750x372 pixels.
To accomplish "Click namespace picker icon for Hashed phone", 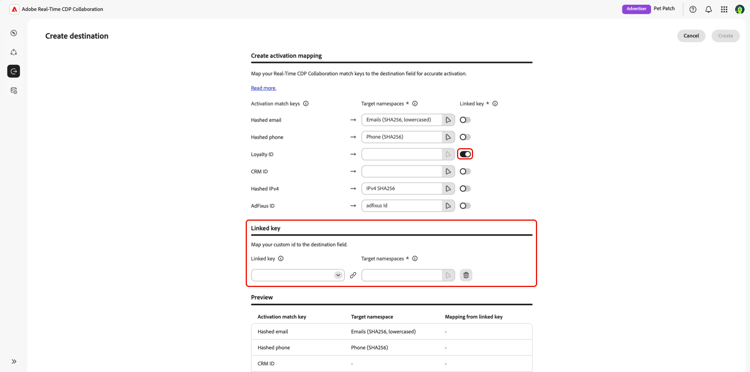I will point(448,137).
